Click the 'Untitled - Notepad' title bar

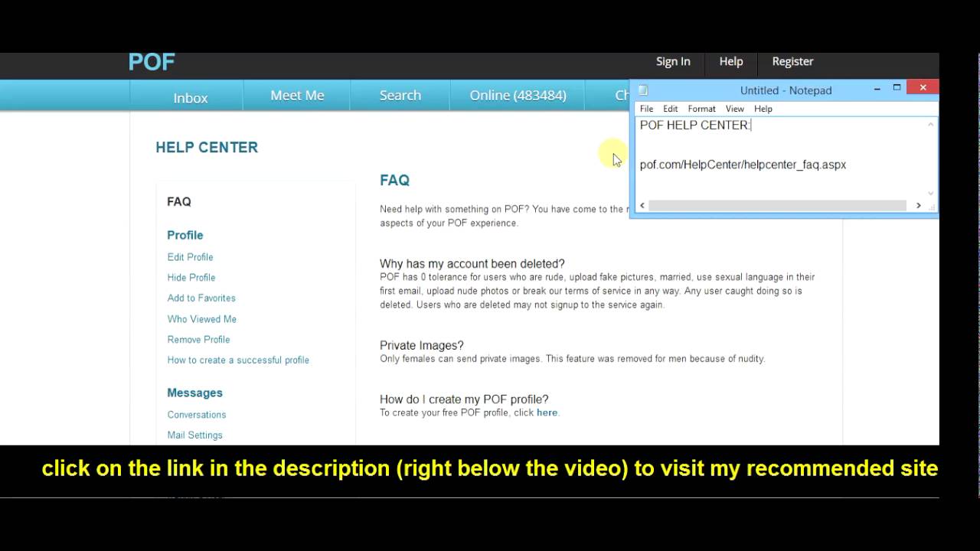point(786,90)
